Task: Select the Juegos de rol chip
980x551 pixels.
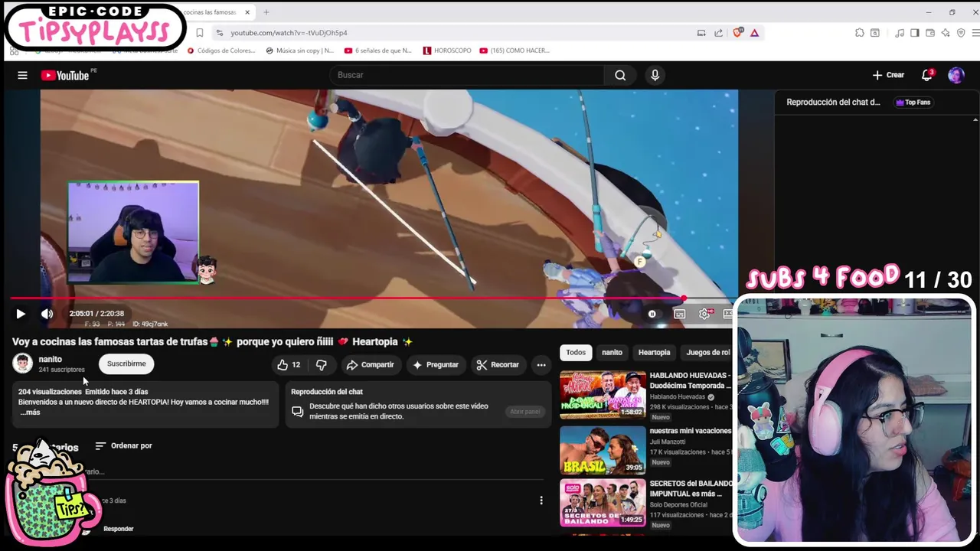Action: tap(707, 353)
